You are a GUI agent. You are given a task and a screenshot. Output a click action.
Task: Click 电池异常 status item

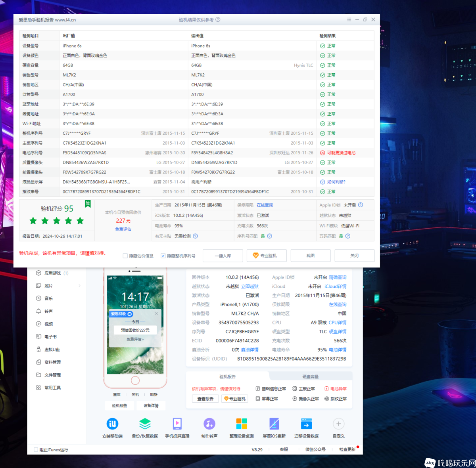click(x=336, y=389)
